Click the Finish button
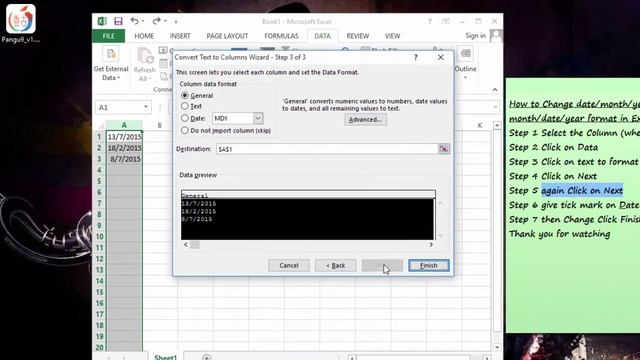Screen dimensions: 640x360 (429, 265)
